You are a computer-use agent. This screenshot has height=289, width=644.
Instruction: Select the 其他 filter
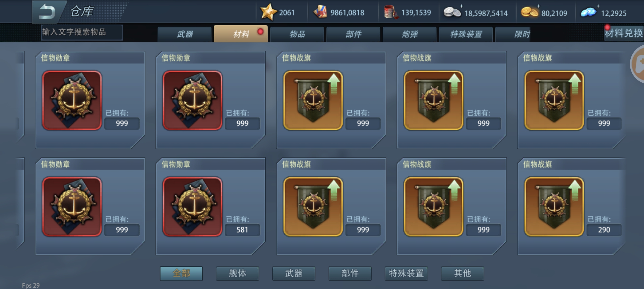click(x=462, y=273)
